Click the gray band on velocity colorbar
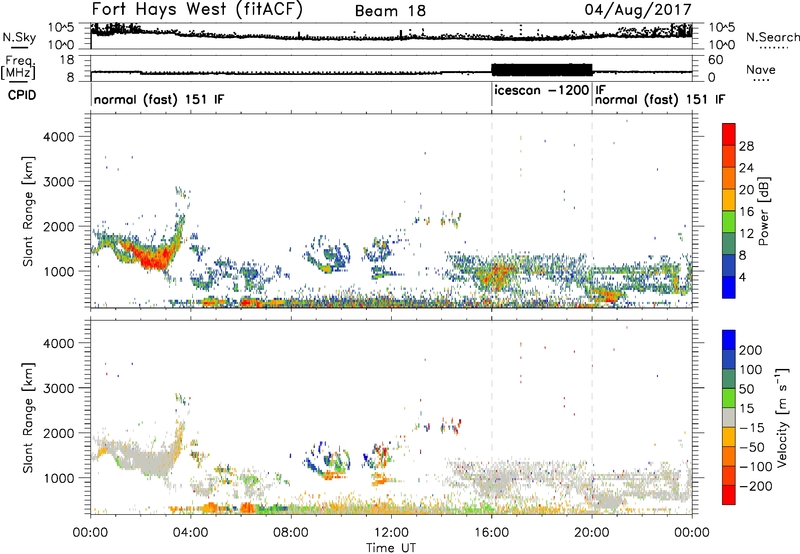The image size is (800, 554). pos(729,417)
